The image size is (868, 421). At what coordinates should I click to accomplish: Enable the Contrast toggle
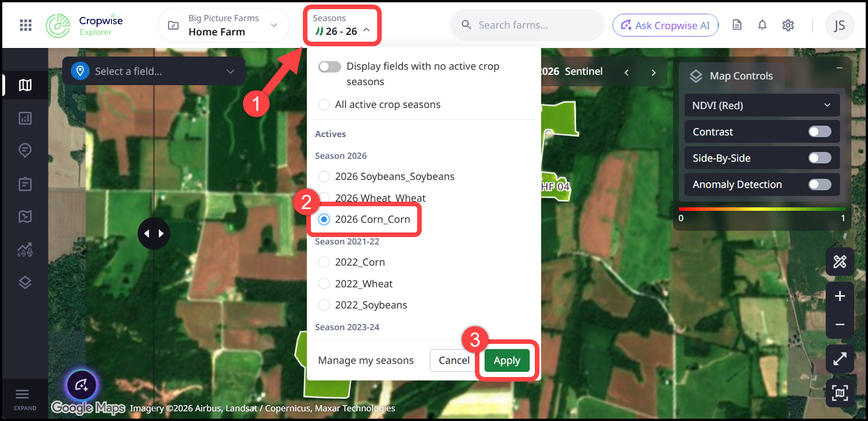[x=819, y=132]
